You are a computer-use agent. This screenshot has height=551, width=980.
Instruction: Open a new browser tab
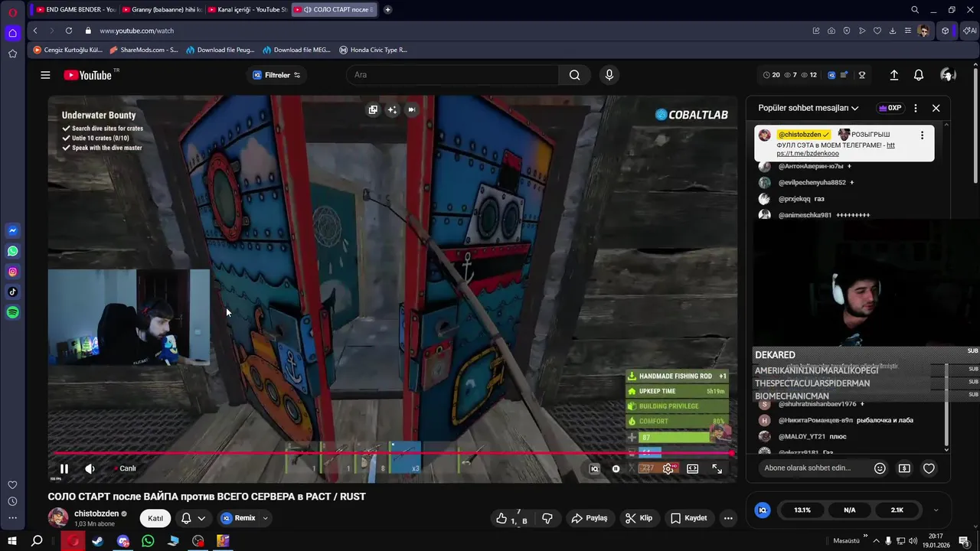click(387, 10)
